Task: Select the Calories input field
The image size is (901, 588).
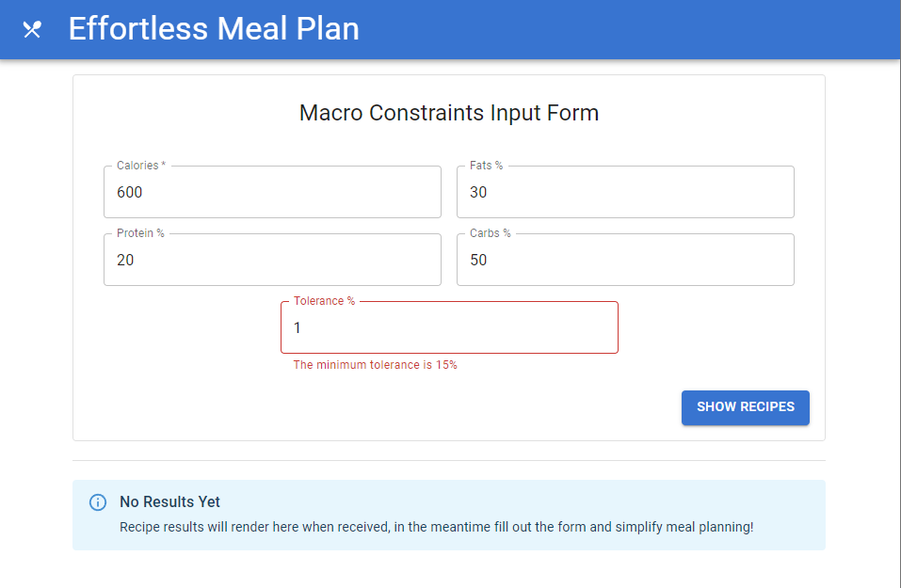Action: [271, 192]
